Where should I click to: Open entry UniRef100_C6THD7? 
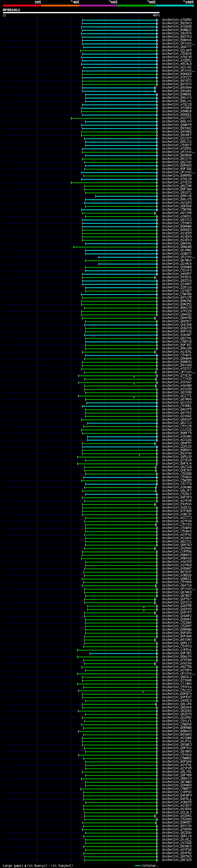pyautogui.click(x=176, y=291)
